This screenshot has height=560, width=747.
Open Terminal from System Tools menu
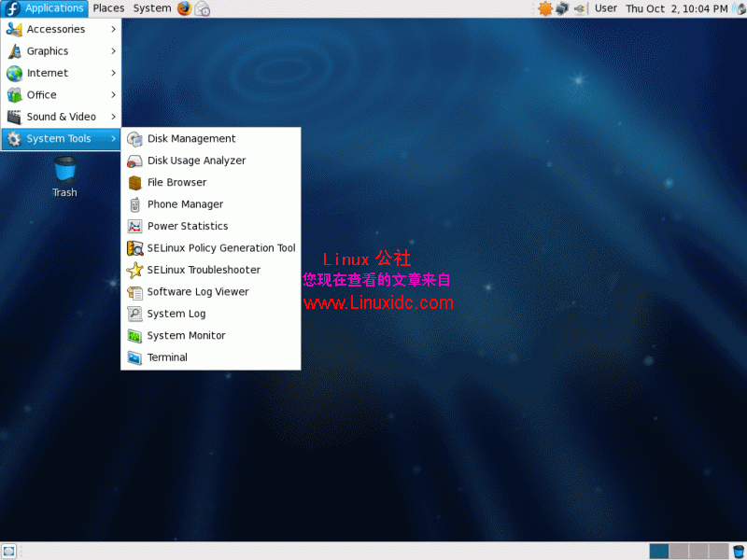(165, 357)
